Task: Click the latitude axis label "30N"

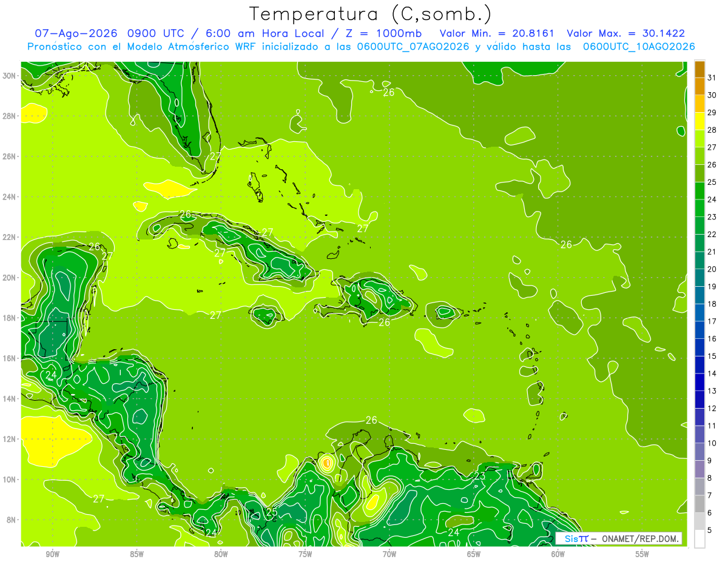Action: point(10,76)
